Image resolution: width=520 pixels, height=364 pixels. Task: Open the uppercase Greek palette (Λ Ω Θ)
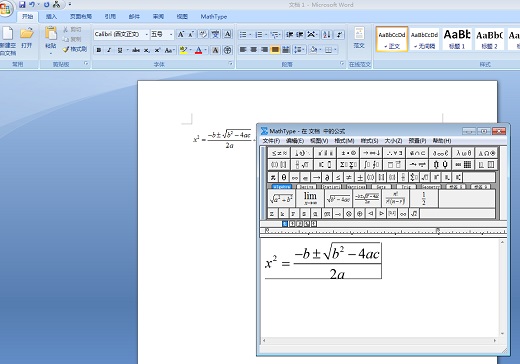(x=486, y=153)
